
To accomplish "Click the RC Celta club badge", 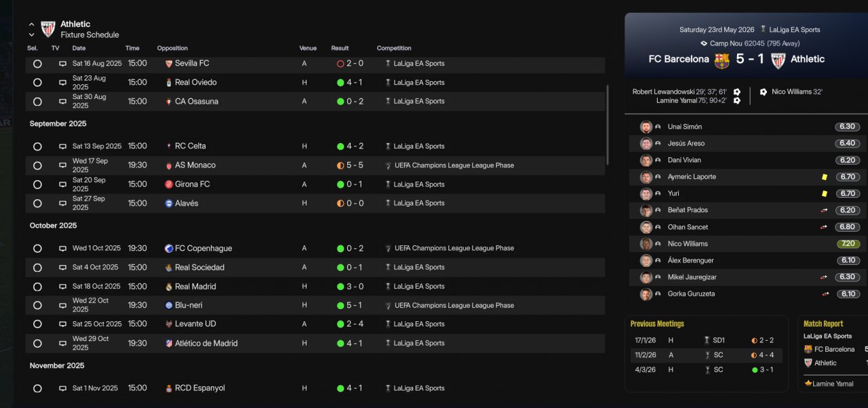I will pos(169,146).
